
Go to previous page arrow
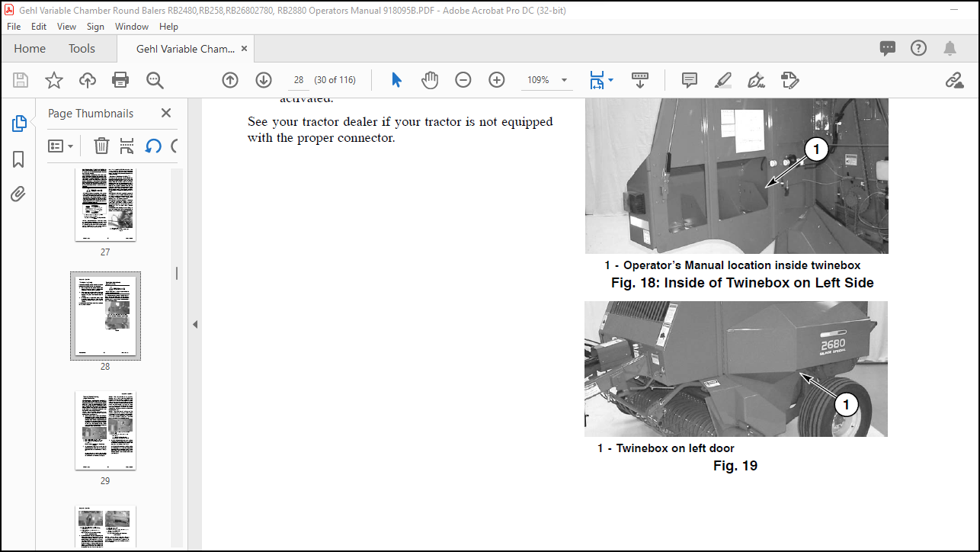(230, 80)
